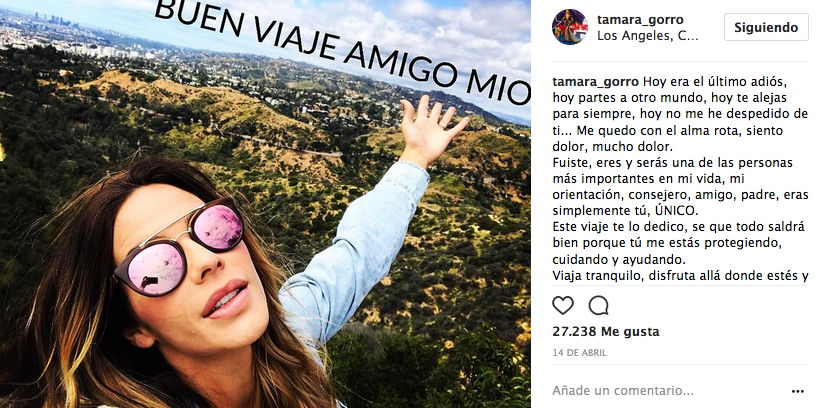Image resolution: width=824 pixels, height=408 pixels.
Task: Click the city skyline in the photo corner
Action: 57,21
